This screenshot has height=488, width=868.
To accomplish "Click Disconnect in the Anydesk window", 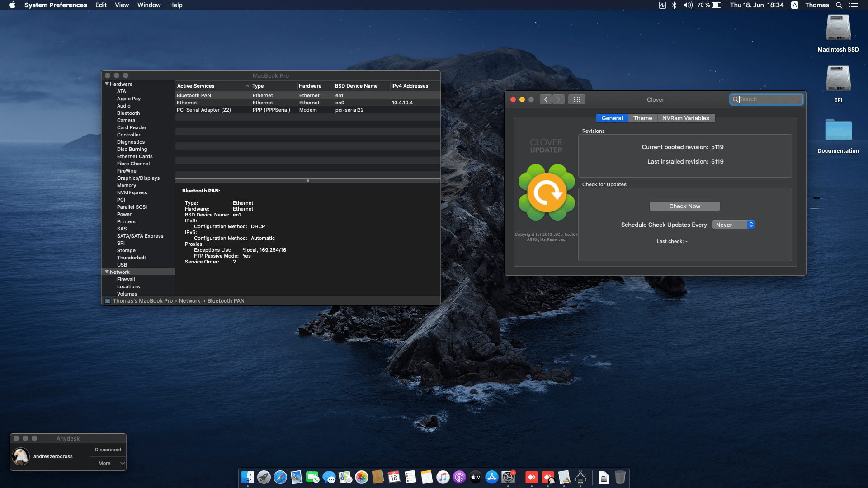I will tap(108, 450).
